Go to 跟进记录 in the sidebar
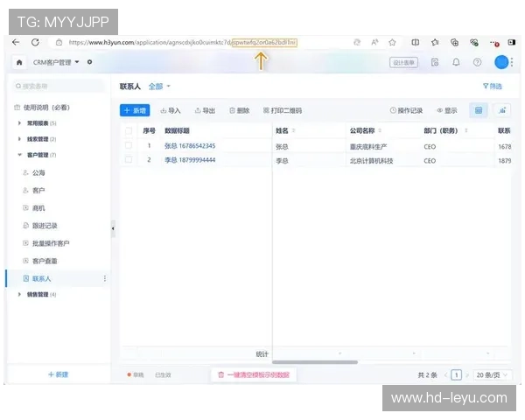The width and height of the screenshot is (525, 420). [44, 226]
